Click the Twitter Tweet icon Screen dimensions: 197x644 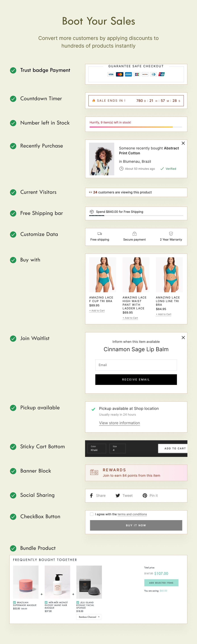(118, 496)
